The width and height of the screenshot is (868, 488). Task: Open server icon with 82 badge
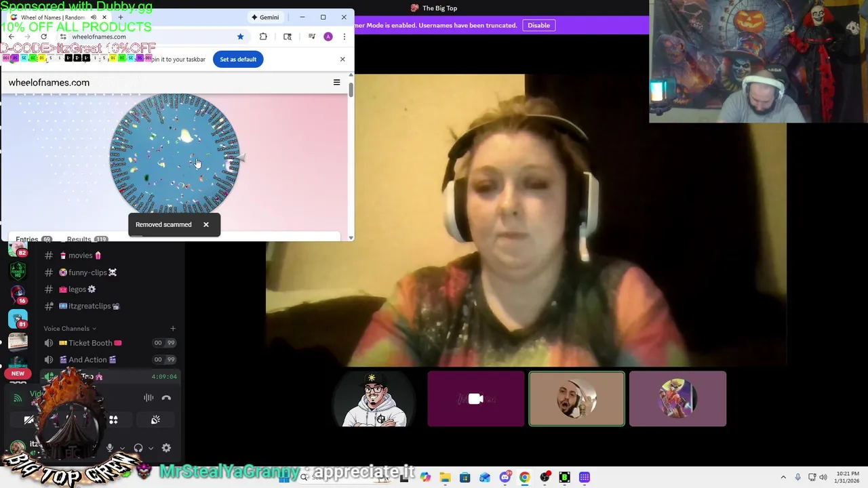[x=18, y=249]
